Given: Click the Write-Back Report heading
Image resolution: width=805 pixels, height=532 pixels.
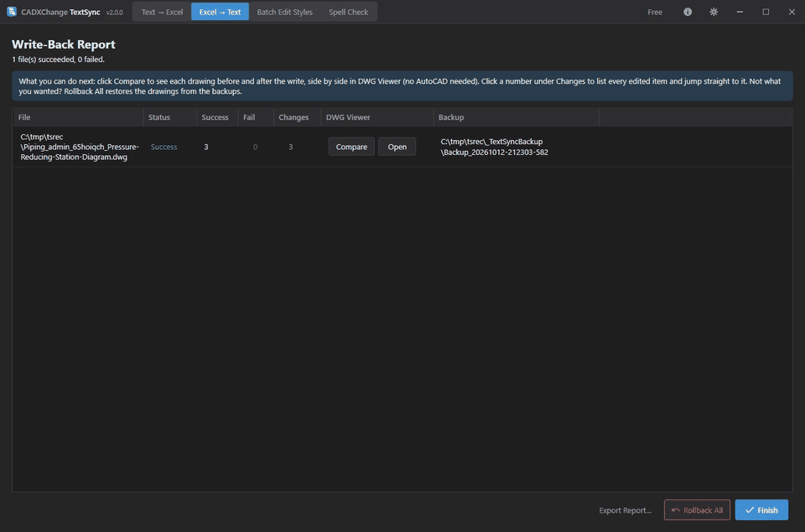Looking at the screenshot, I should click(x=64, y=44).
